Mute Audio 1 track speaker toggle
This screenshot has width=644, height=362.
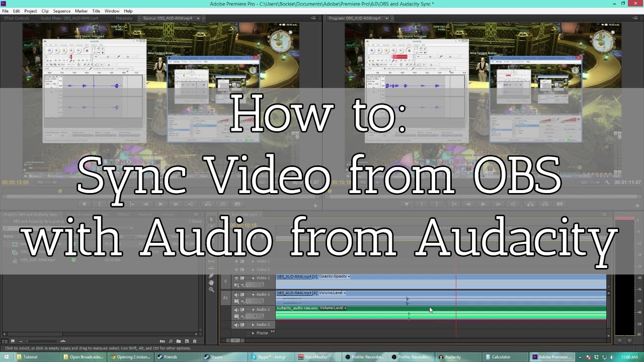[236, 295]
